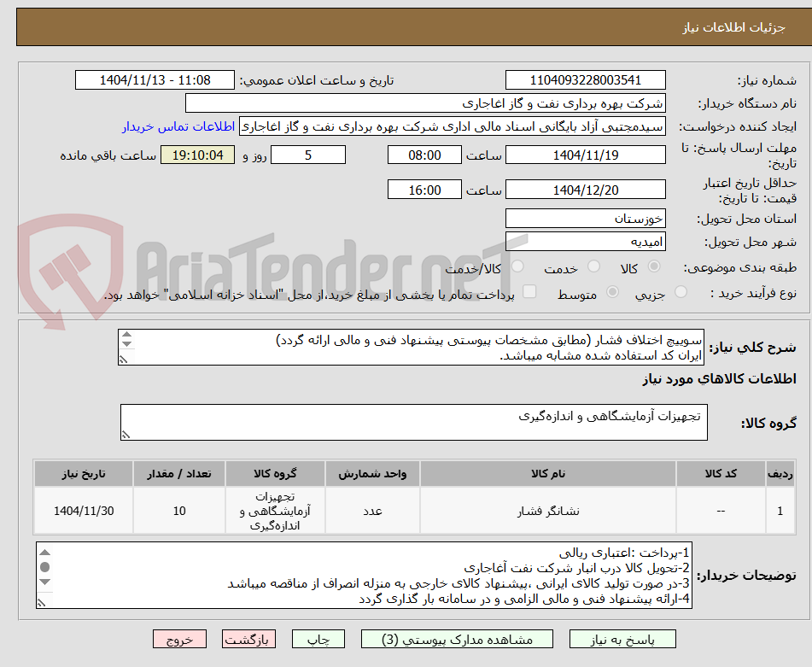Click the requester name field 'سیدمجتبی آزاد'

coord(452,127)
